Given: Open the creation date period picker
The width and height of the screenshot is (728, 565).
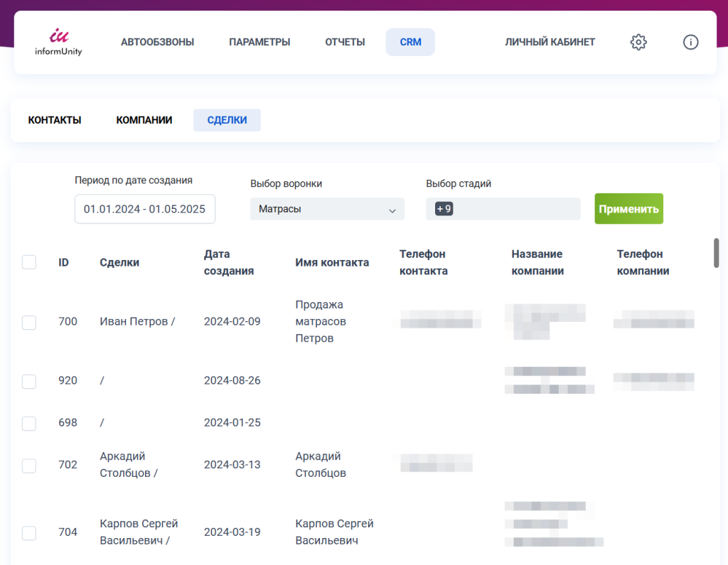Looking at the screenshot, I should [144, 209].
